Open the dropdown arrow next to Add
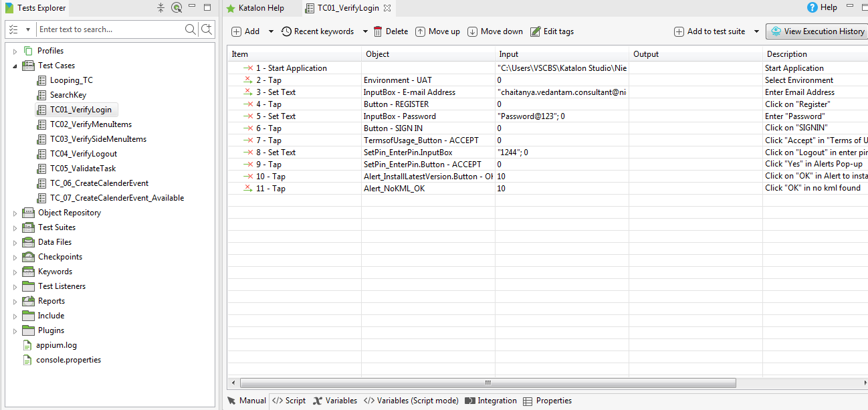This screenshot has height=410, width=868. pyautogui.click(x=271, y=31)
